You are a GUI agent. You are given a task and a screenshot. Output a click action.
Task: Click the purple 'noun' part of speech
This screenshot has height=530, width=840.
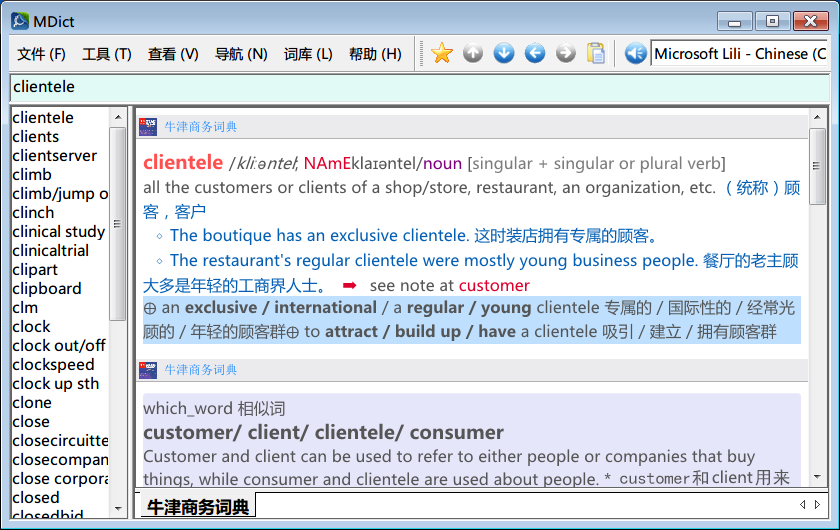click(442, 163)
